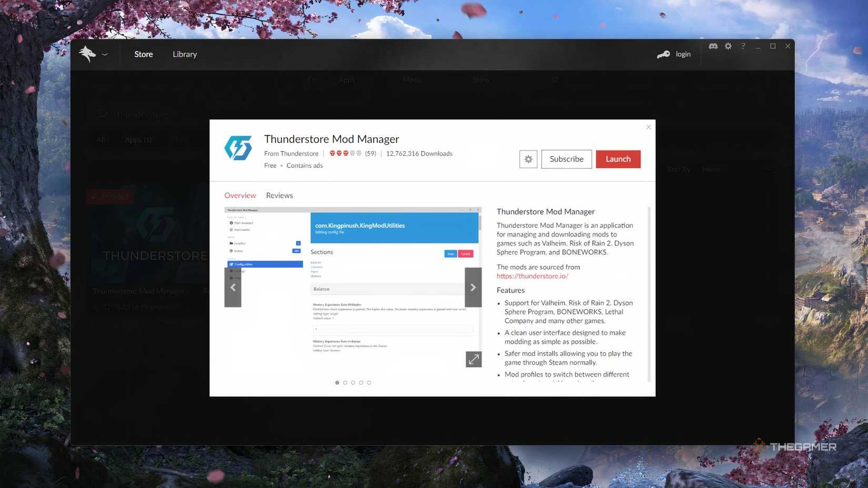Expand screenshot to fullscreen view
The height and width of the screenshot is (488, 868).
point(473,359)
